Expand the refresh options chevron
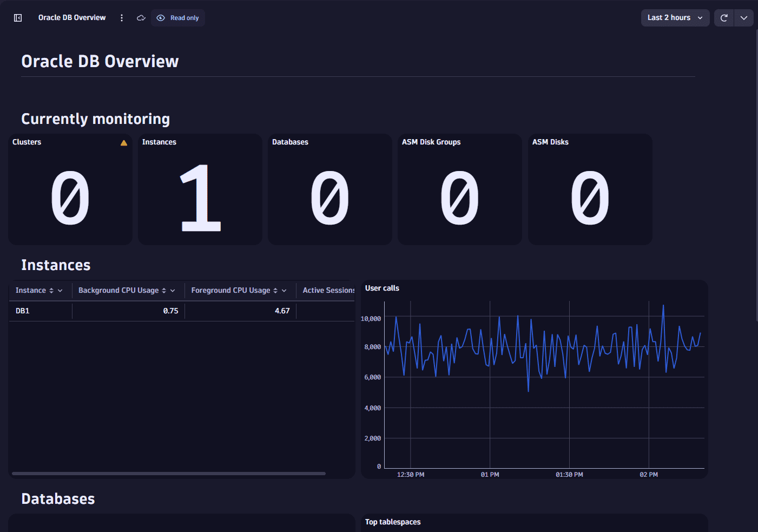The image size is (758, 532). tap(744, 18)
